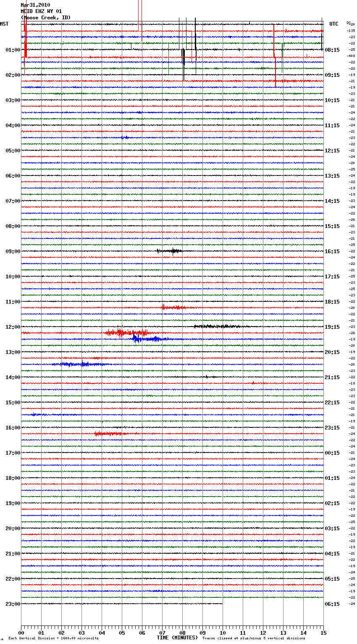Click the "12:15" UTC time label

(332, 151)
